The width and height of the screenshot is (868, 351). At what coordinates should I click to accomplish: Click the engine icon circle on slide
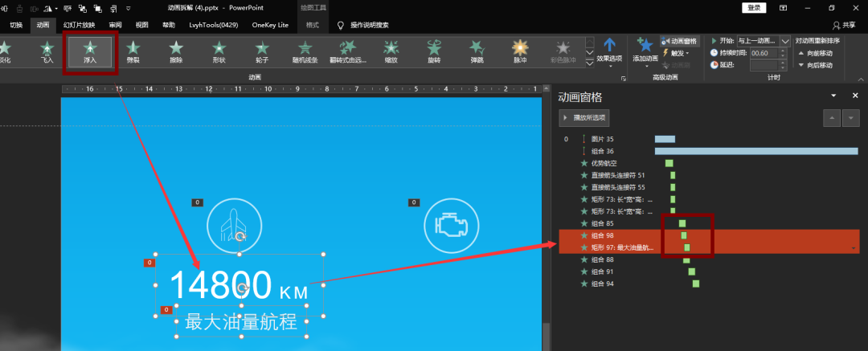tap(452, 226)
